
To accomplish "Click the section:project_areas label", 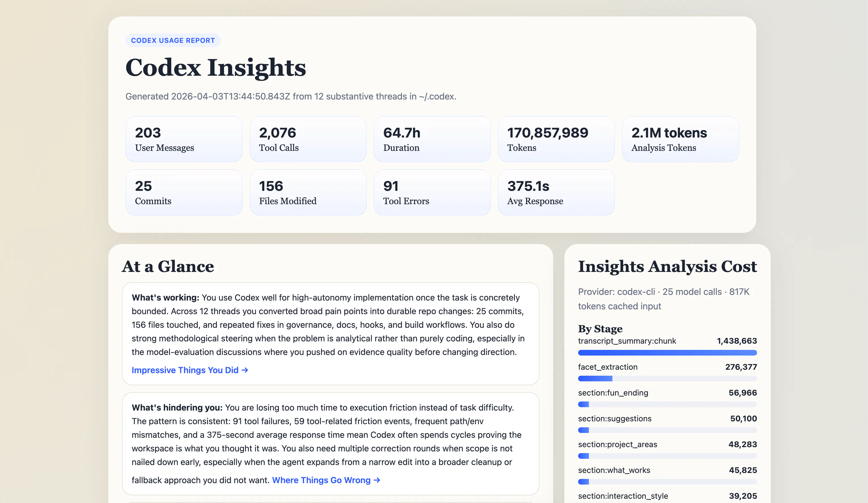I will tap(618, 445).
